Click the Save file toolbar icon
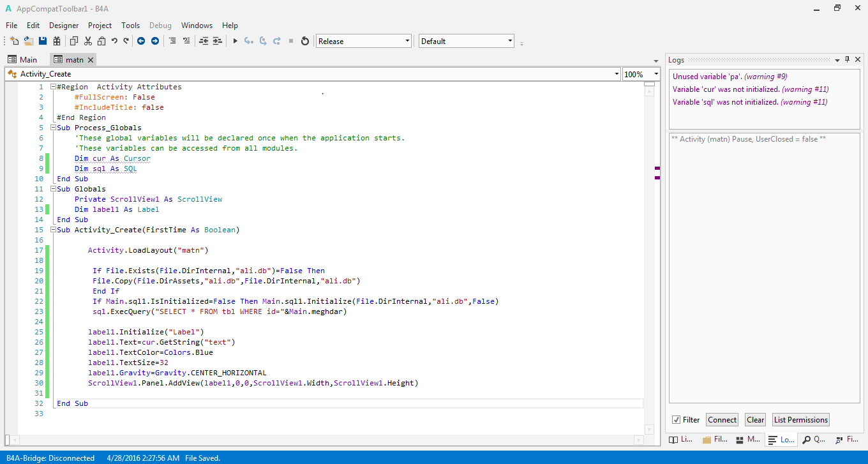This screenshot has width=868, height=464. click(43, 41)
